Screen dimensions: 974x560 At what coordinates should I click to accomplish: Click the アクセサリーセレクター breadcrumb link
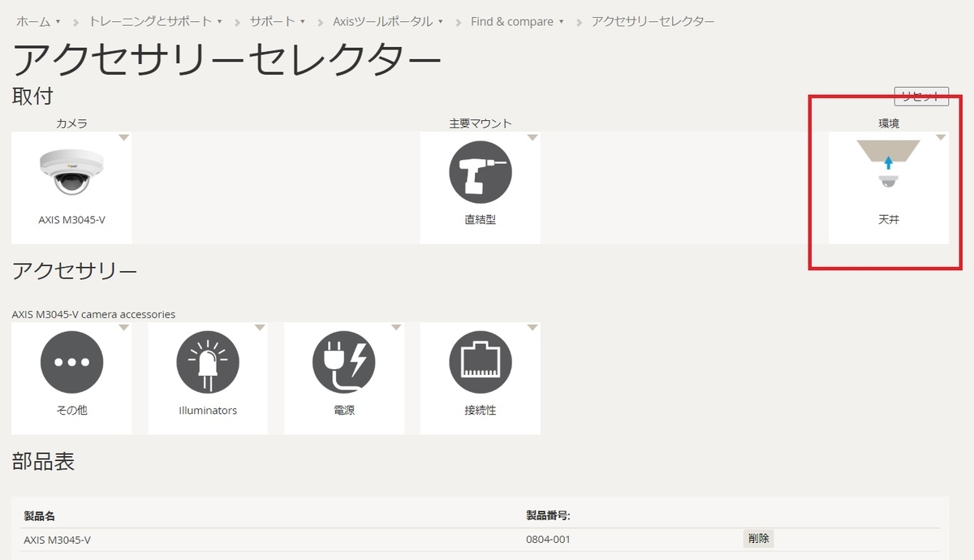pos(653,21)
